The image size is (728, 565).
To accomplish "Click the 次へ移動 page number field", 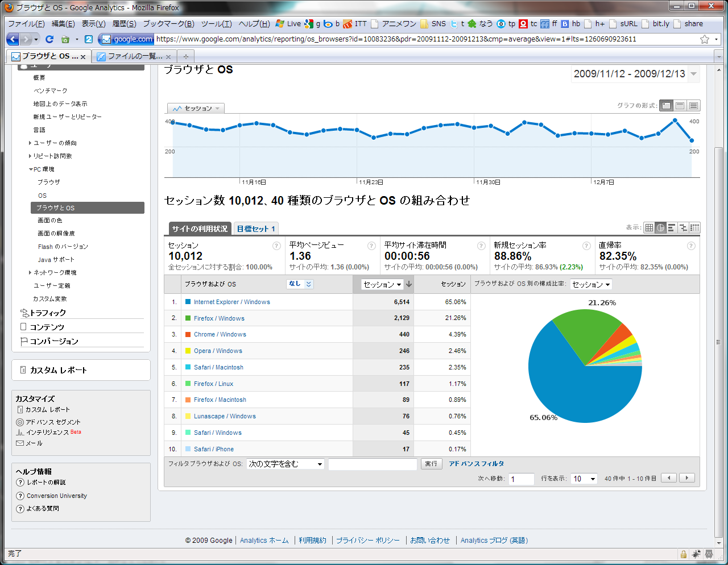I will tap(521, 479).
